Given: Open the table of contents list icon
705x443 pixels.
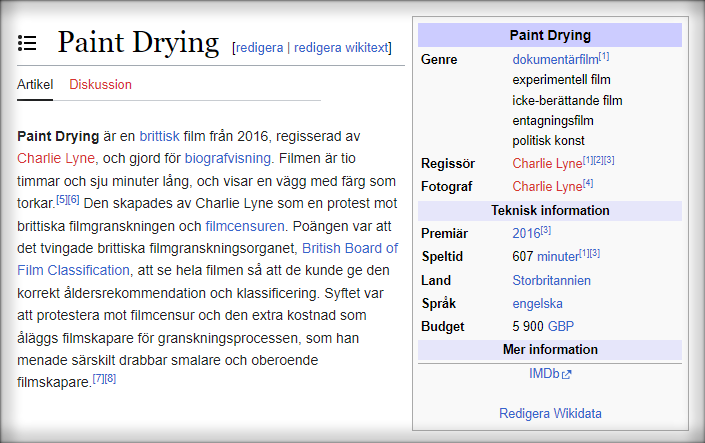Looking at the screenshot, I should point(27,43).
